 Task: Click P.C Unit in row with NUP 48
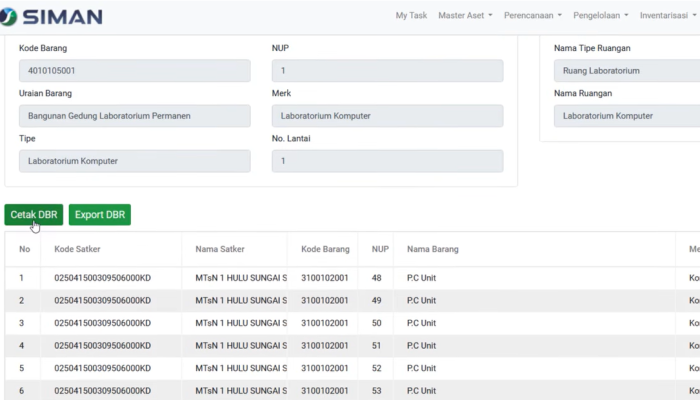point(421,278)
